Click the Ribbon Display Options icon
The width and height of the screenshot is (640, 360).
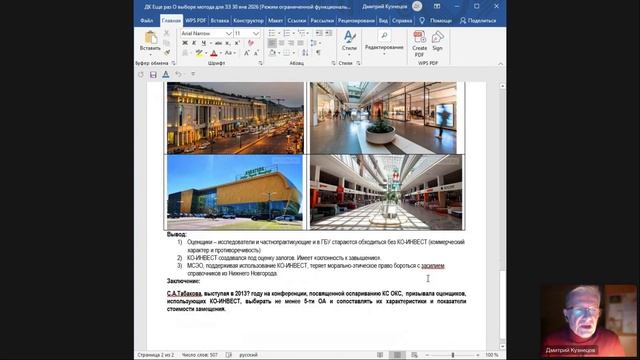[437, 7]
